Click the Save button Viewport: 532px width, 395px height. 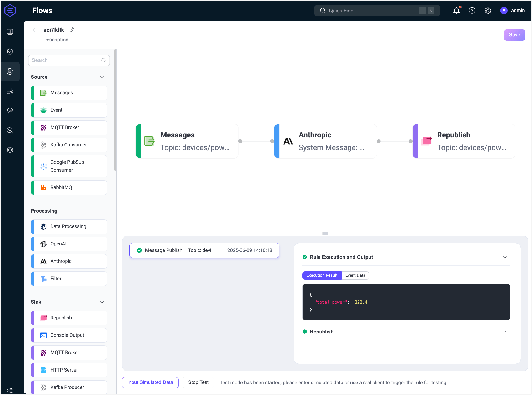514,35
